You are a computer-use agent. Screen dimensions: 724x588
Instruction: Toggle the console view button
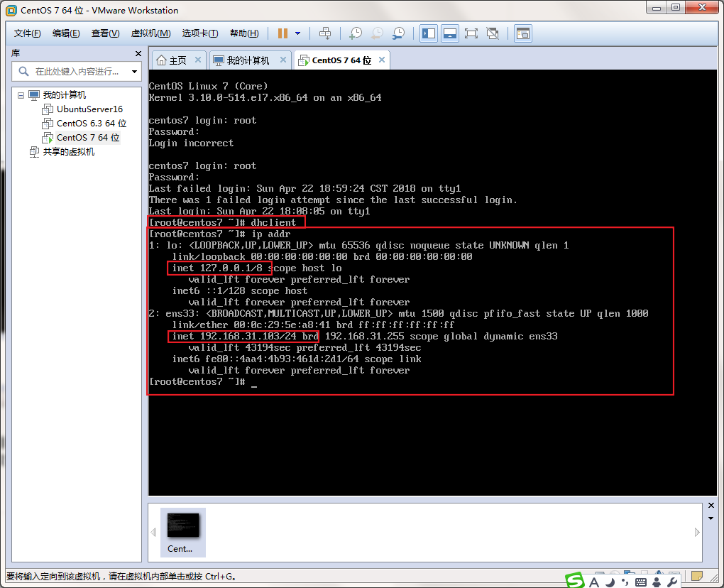pyautogui.click(x=523, y=33)
